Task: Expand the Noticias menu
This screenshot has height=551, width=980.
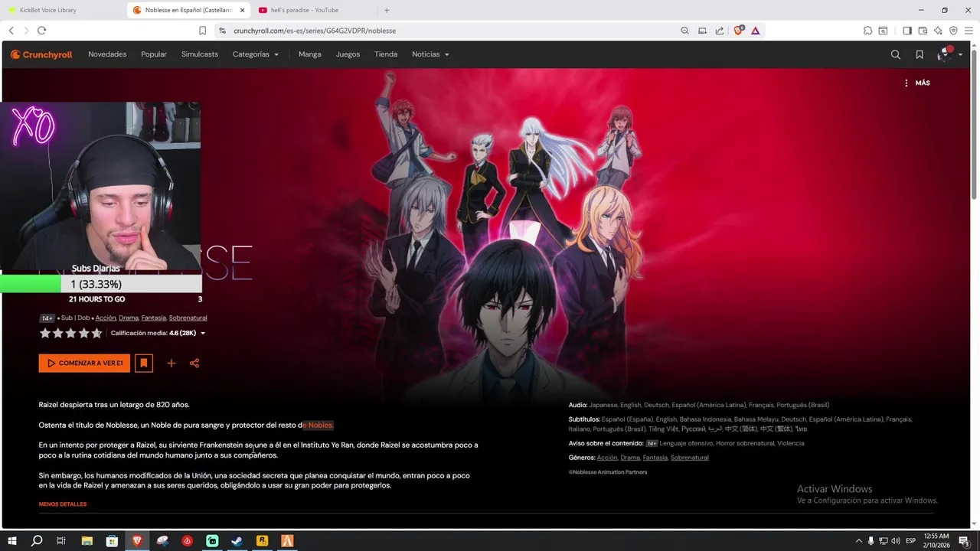Action: pyautogui.click(x=430, y=54)
